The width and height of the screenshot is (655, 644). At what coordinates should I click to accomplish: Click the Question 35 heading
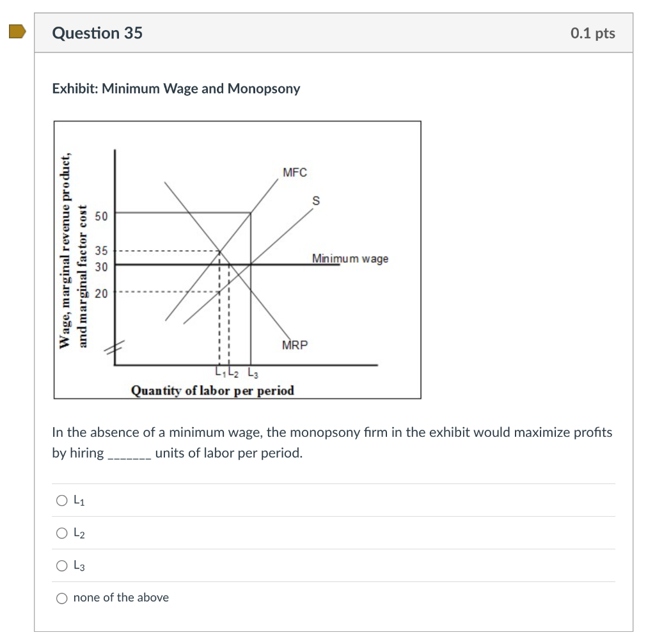[97, 33]
